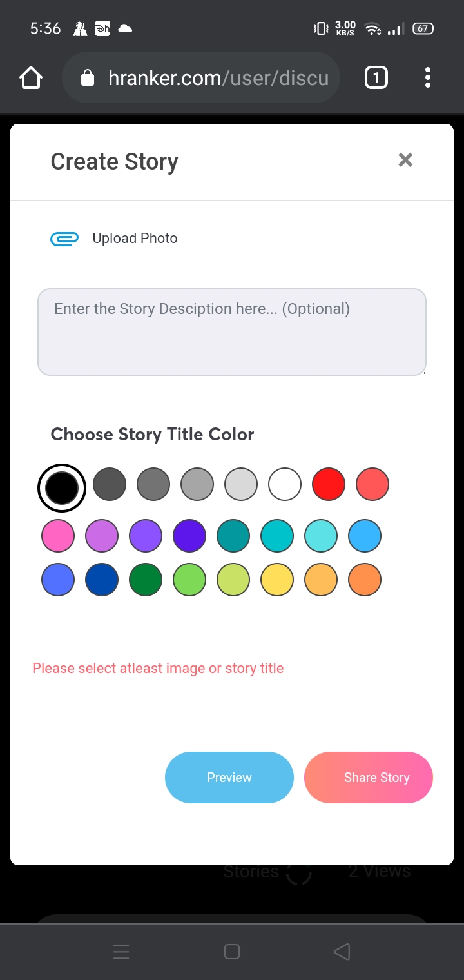Click the Preview button

point(229,778)
